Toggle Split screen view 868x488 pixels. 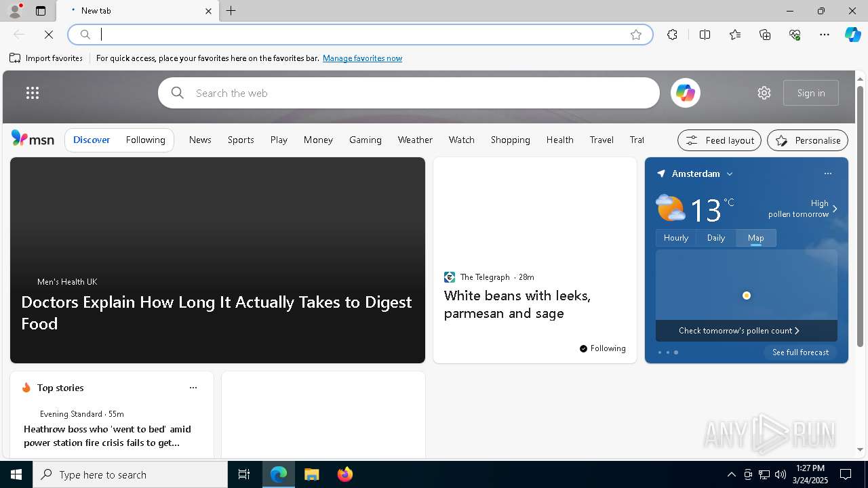click(705, 35)
